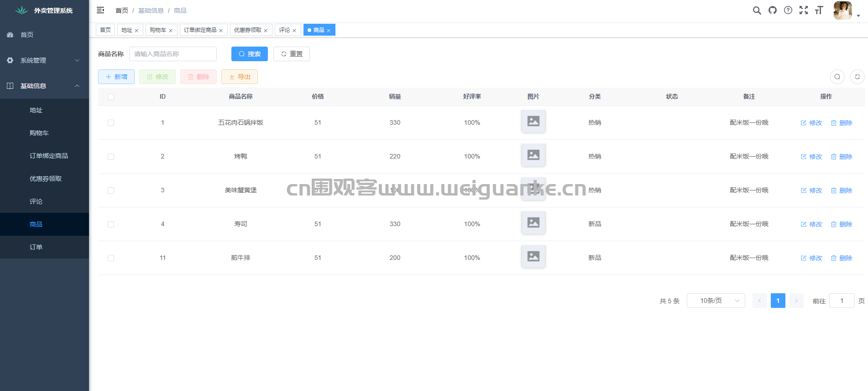Select the checkbox for 五花肉石锅拌饭 row
Screen dimensions: 868x391
[111, 123]
